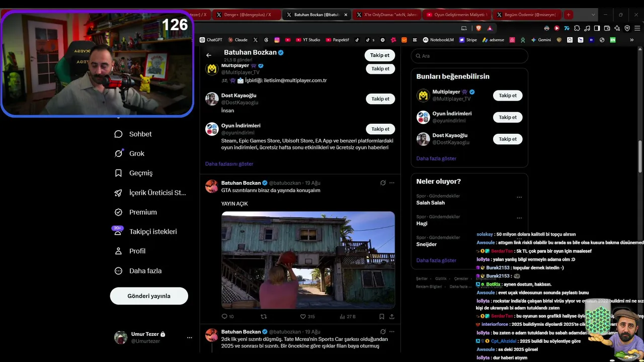
Task: Open the ChatGPT bookmark
Action: (211, 40)
